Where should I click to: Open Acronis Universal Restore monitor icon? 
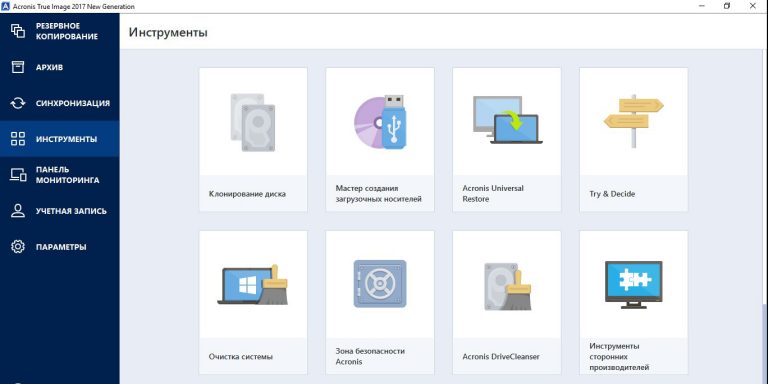pos(507,120)
